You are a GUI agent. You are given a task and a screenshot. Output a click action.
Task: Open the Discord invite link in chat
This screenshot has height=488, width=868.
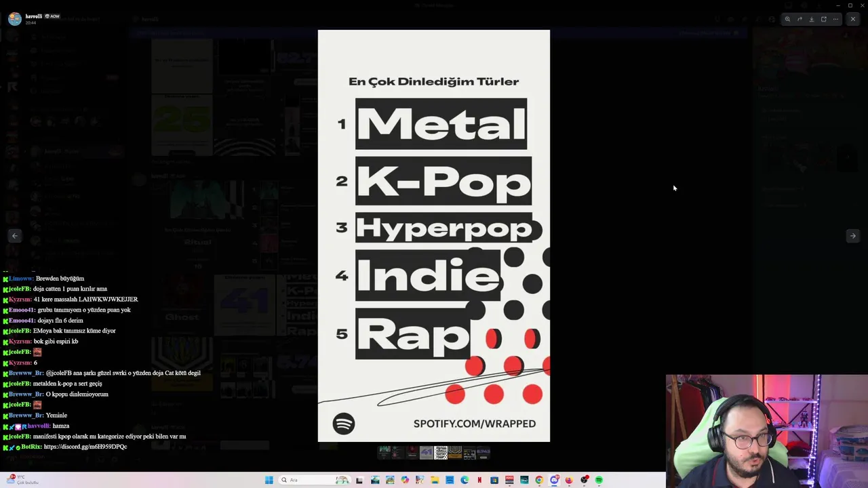click(85, 447)
